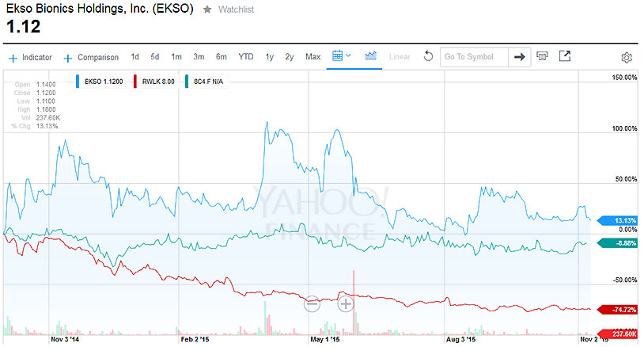
Task: Click the print chart icon
Action: (543, 57)
